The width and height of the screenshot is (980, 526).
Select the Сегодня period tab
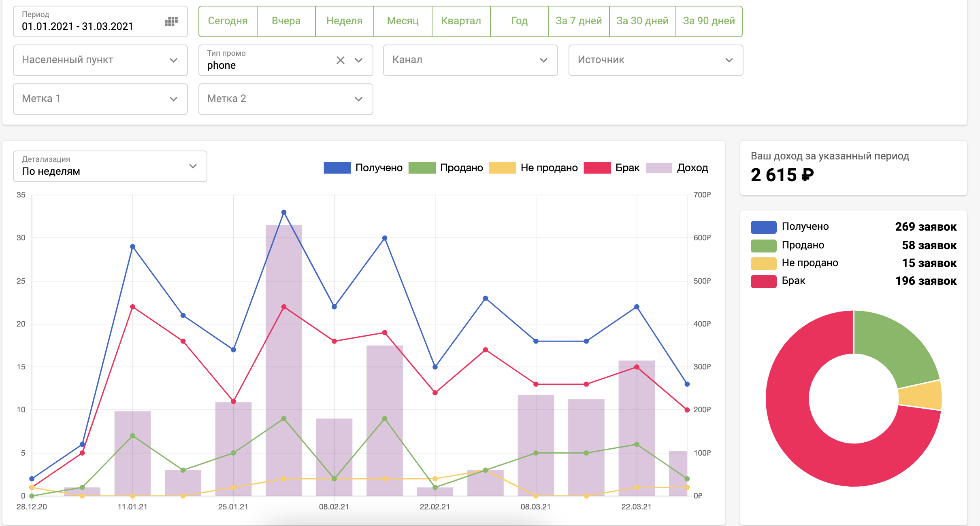pyautogui.click(x=228, y=21)
